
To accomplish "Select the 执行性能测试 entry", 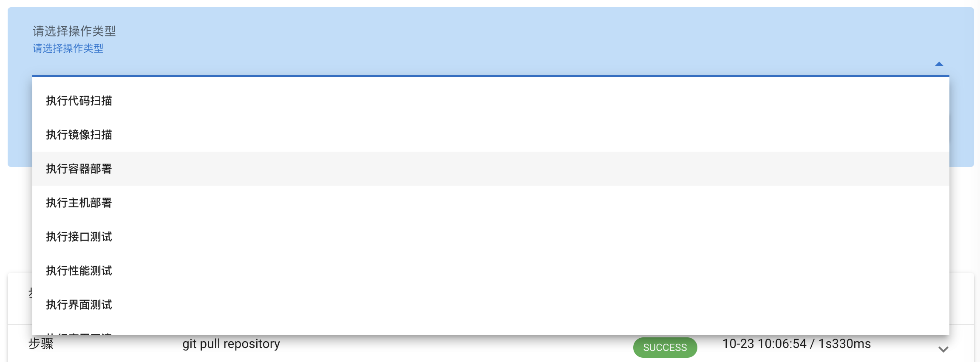I will coord(79,271).
